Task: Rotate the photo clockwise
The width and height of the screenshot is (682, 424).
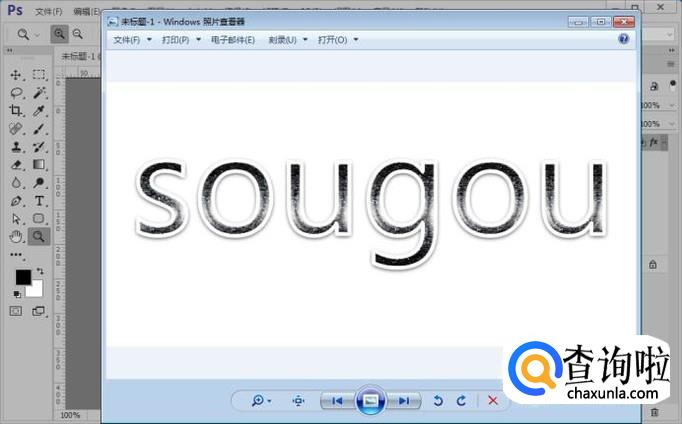Action: (x=461, y=401)
